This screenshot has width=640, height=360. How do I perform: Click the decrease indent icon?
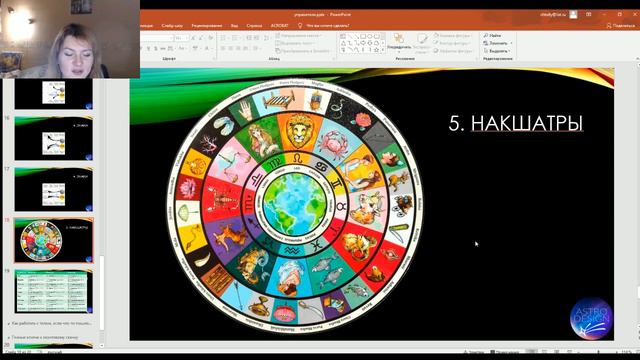click(249, 38)
